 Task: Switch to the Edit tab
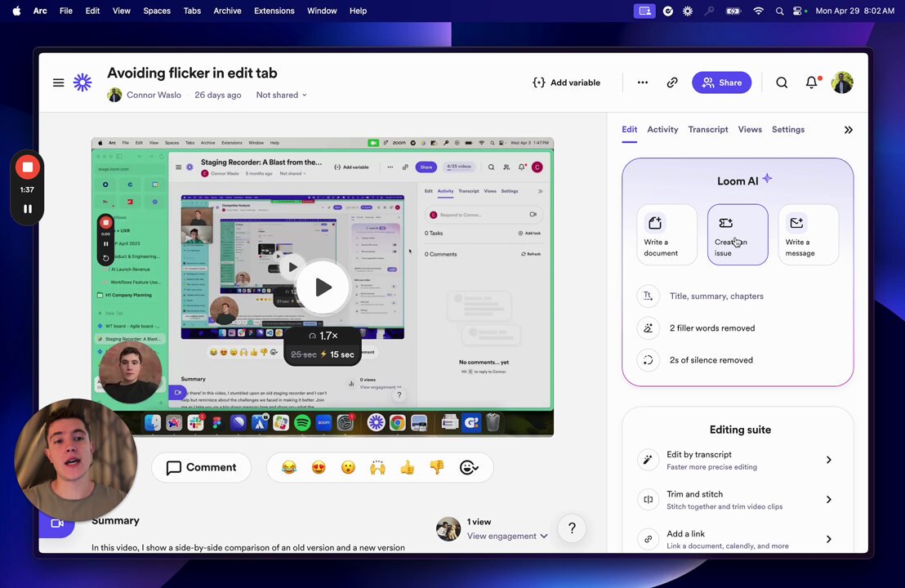[629, 130]
